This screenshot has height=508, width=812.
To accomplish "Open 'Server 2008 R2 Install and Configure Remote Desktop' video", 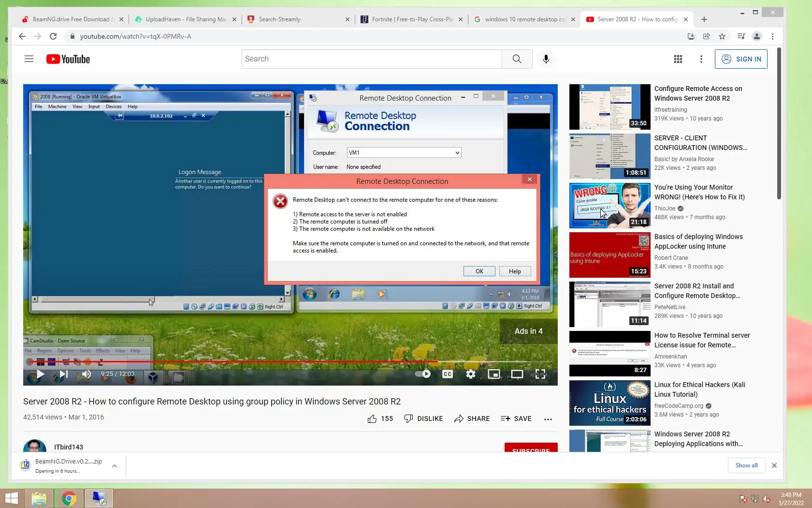I will point(697,291).
